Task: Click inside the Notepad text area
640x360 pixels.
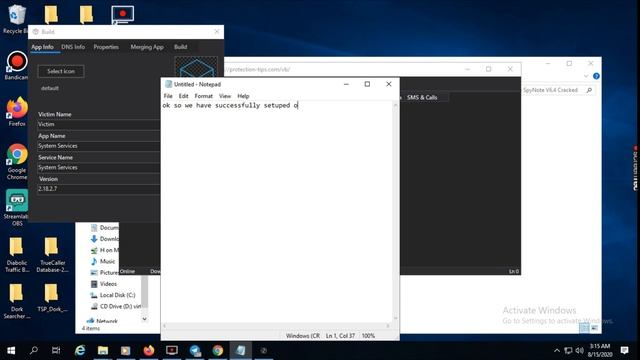Action: pos(277,212)
